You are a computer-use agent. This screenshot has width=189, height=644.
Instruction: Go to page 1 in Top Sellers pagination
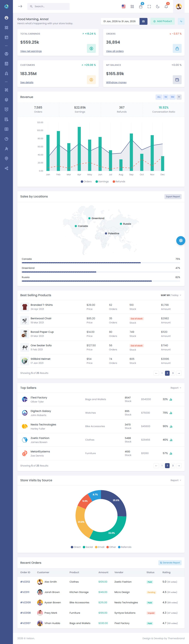tap(162, 466)
